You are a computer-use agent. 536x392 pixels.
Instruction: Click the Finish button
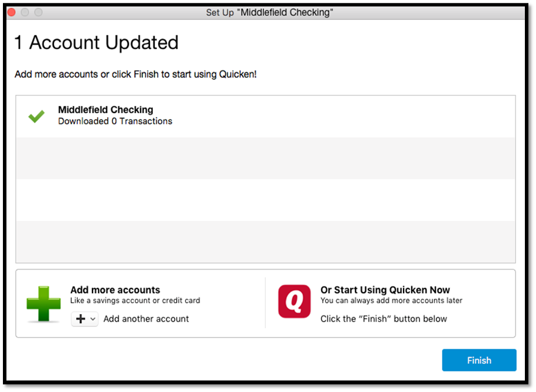tap(479, 360)
